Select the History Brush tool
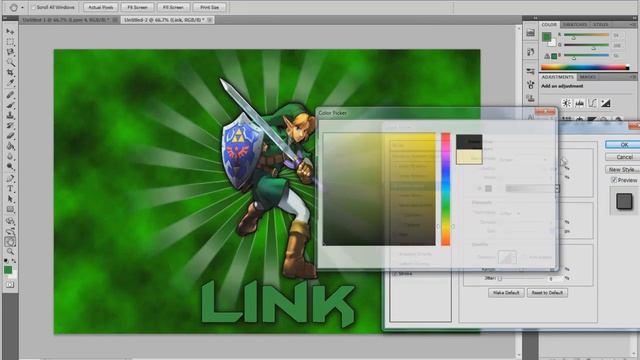Screen dimensions: 640x360 point(10,125)
